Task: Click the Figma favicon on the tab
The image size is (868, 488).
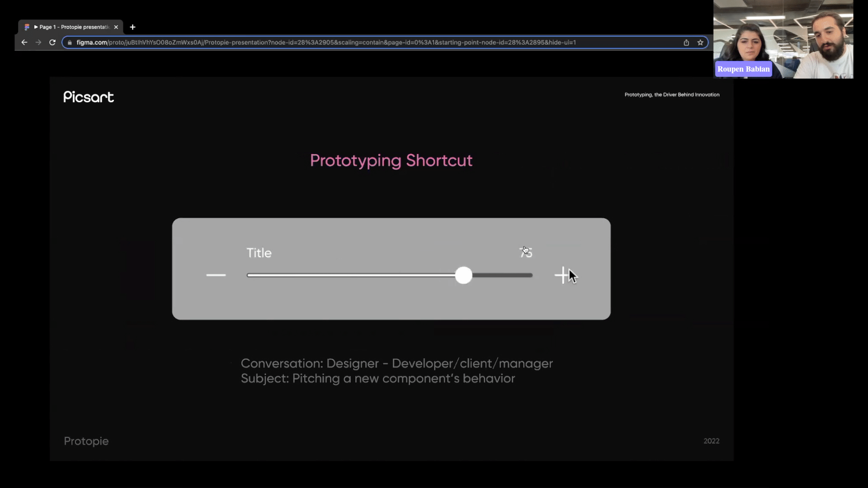Action: [x=27, y=27]
